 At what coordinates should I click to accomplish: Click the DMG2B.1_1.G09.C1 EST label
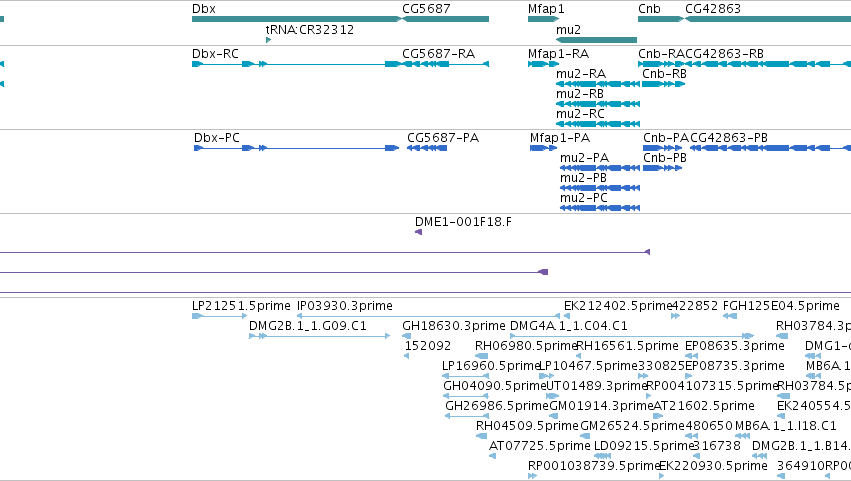pos(308,326)
